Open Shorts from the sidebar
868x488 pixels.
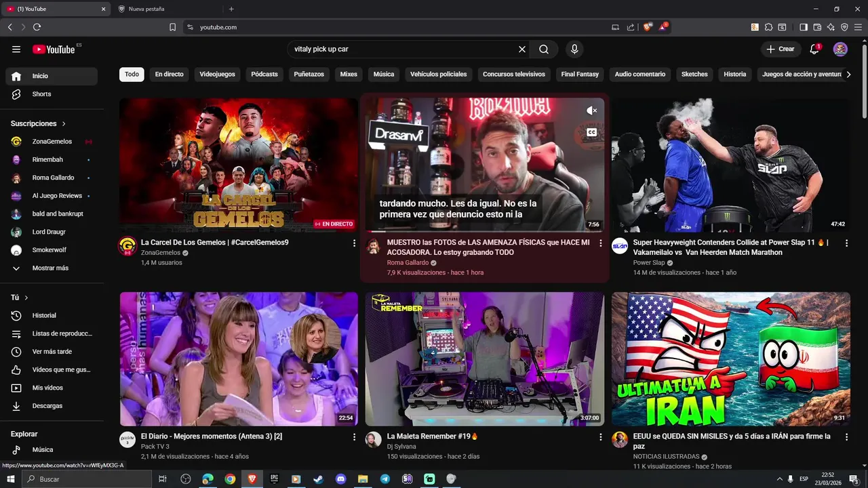click(52, 94)
